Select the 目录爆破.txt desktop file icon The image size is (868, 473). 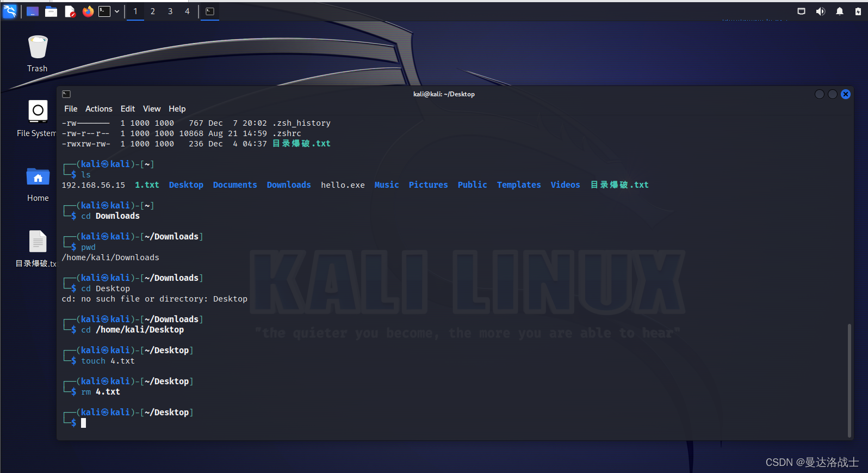(x=36, y=249)
